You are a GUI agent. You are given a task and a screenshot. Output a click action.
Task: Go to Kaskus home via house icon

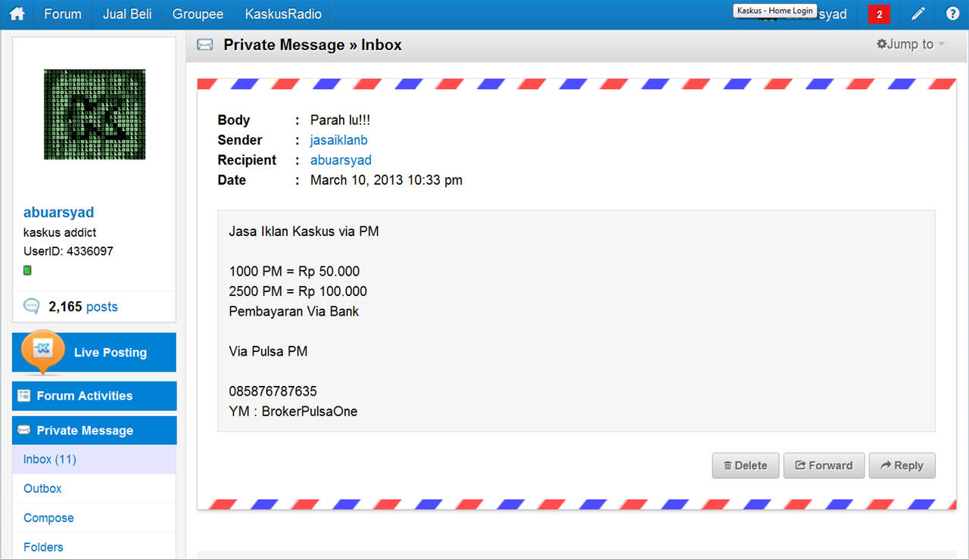[x=17, y=14]
